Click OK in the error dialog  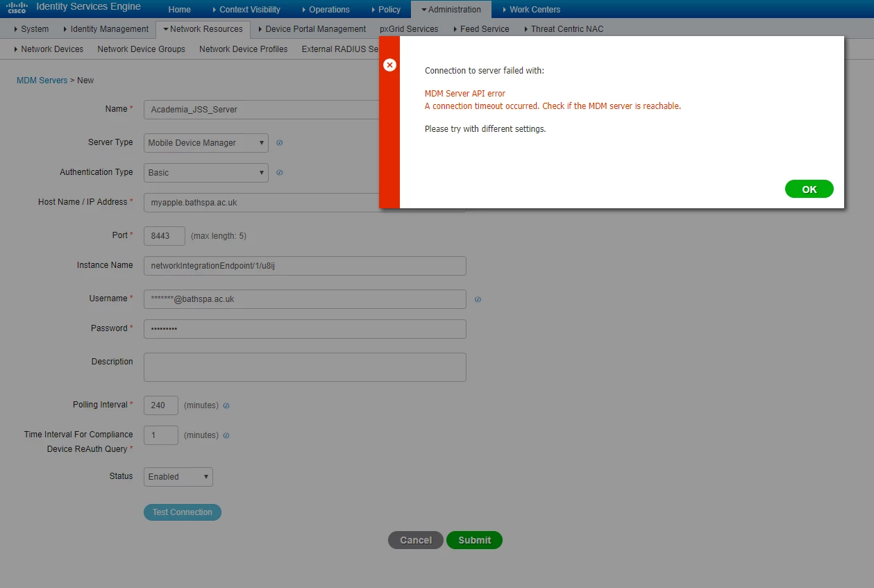coord(809,190)
